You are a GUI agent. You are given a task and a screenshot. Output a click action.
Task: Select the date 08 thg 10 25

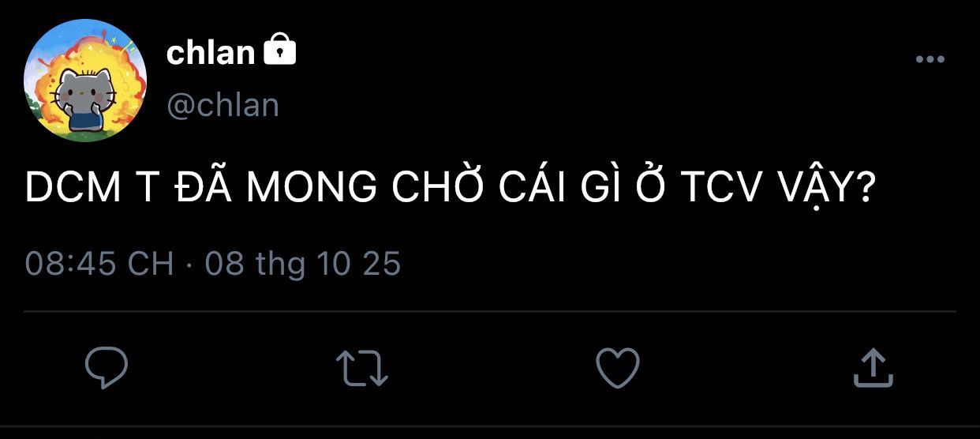[x=303, y=263]
